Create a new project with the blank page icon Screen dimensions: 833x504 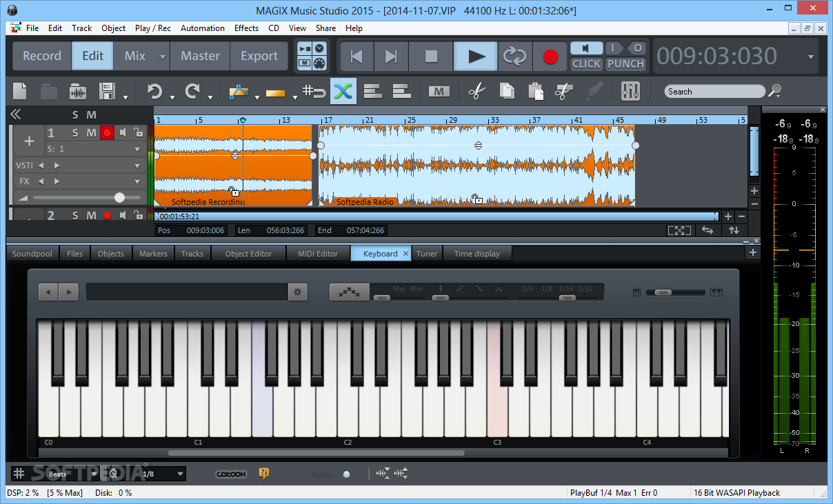coord(20,91)
